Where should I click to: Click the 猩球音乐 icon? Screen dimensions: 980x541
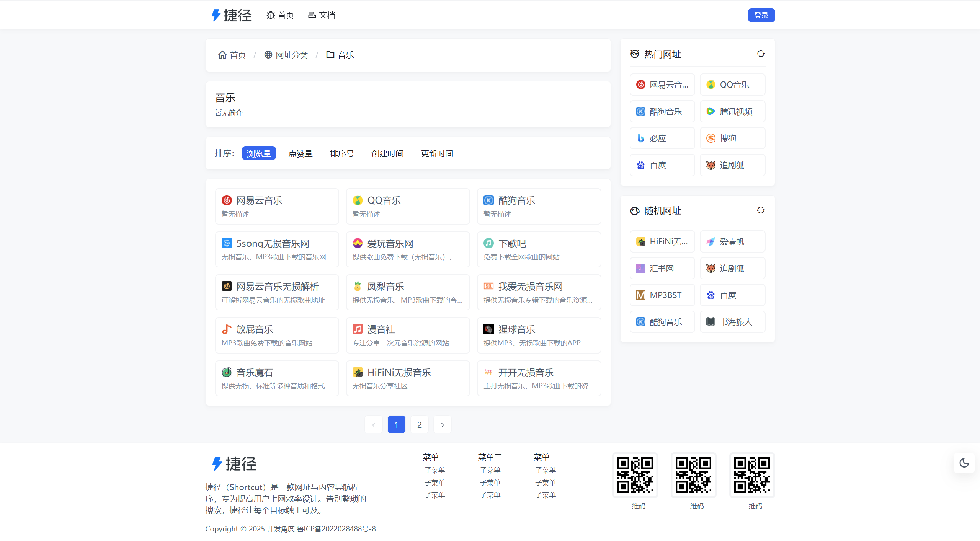(488, 329)
